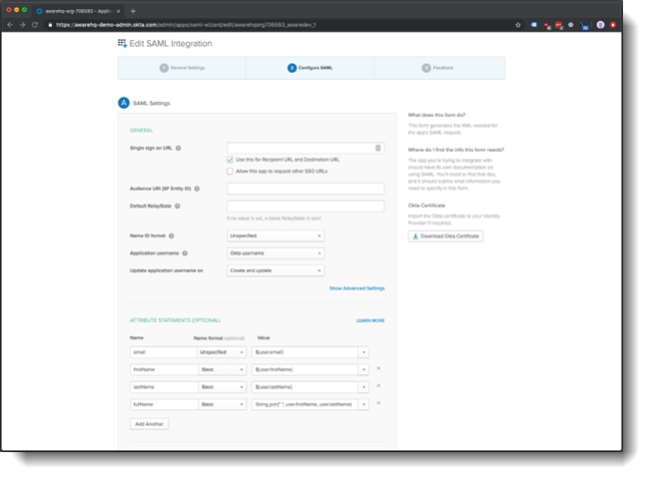Uncheck Use this for Recipient URL checkbox

pos(230,159)
